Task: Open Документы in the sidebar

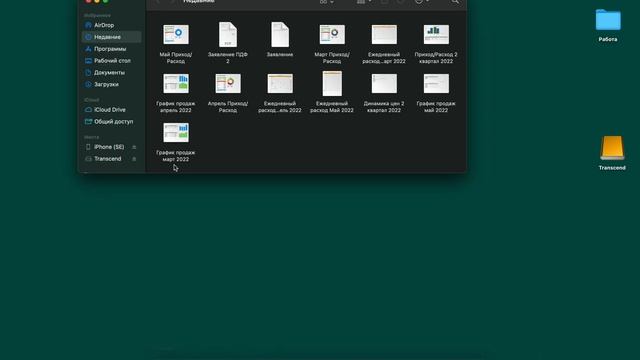Action: pyautogui.click(x=109, y=73)
